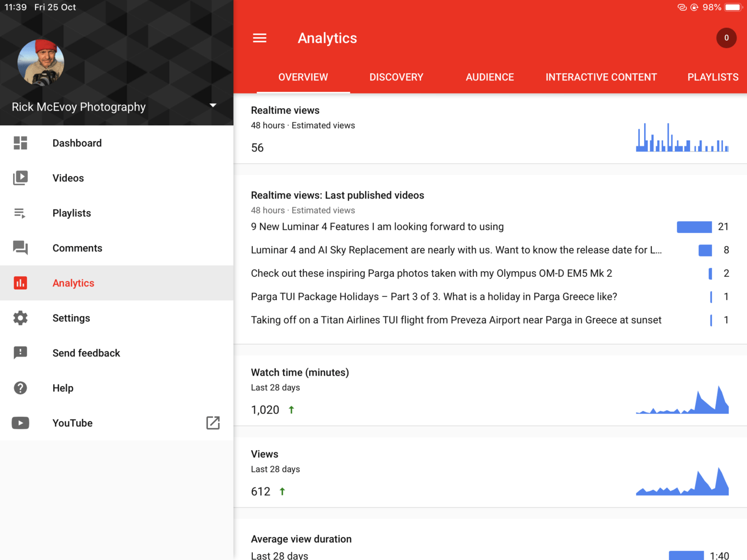Tap the Rick McEvoy Photography channel name
The width and height of the screenshot is (747, 560).
(79, 107)
